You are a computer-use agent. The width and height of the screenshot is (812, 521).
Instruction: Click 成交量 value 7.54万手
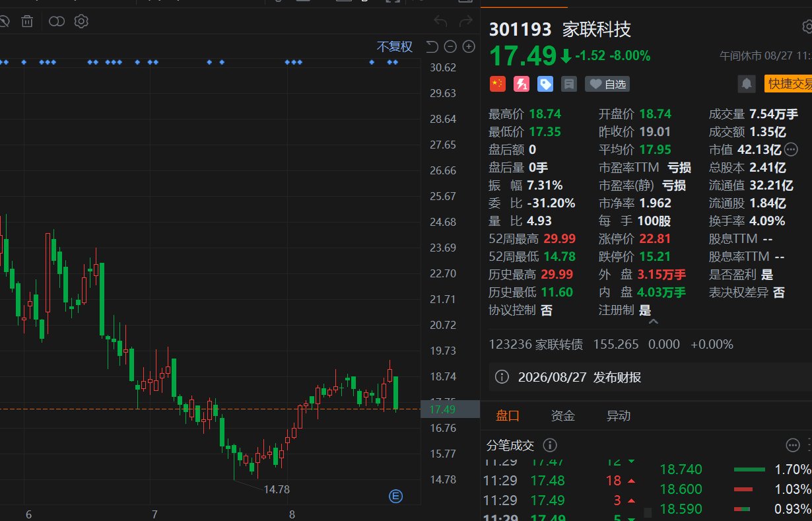tap(774, 114)
